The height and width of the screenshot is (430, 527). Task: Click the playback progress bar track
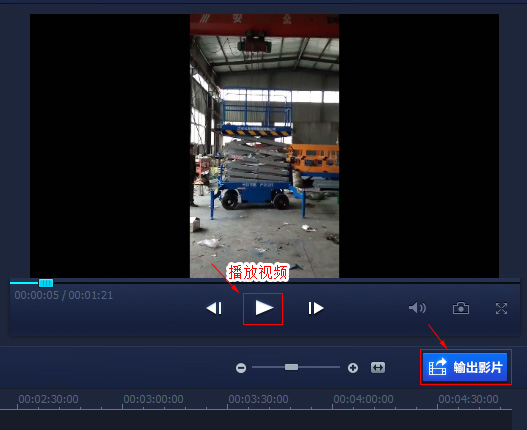tap(265, 283)
